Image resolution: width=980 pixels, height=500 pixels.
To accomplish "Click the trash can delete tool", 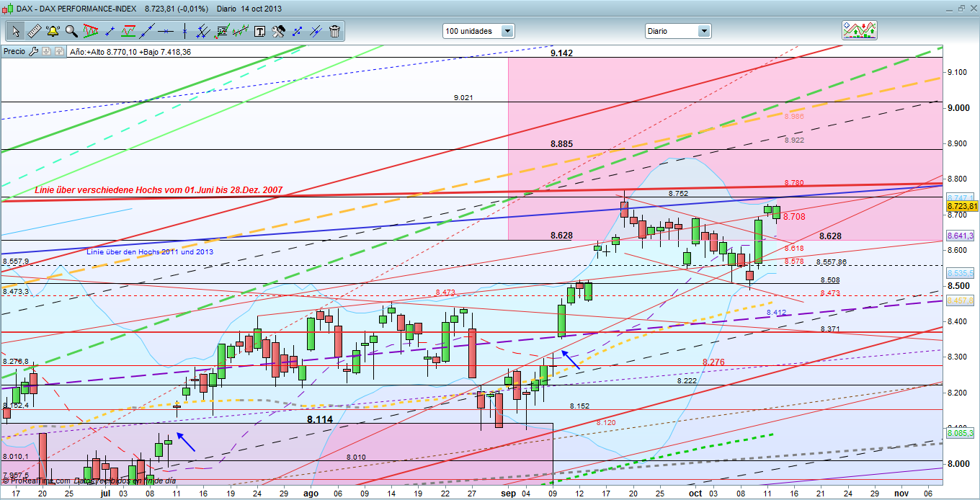I will (334, 31).
